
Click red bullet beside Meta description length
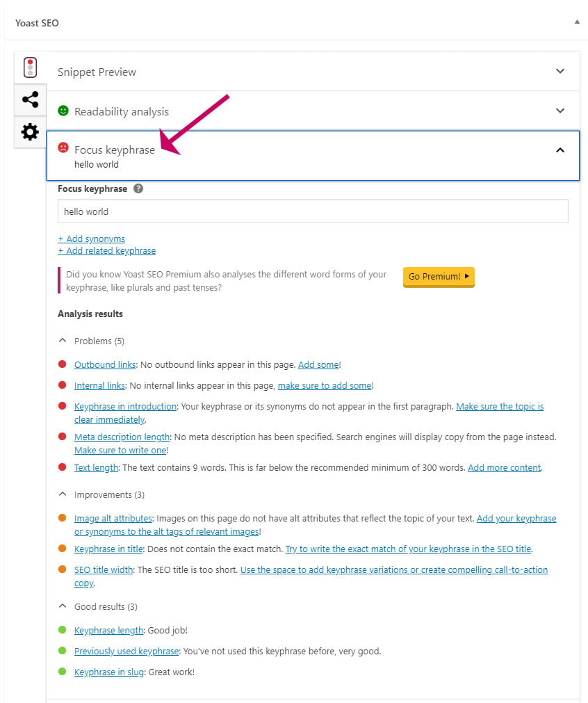pos(63,436)
